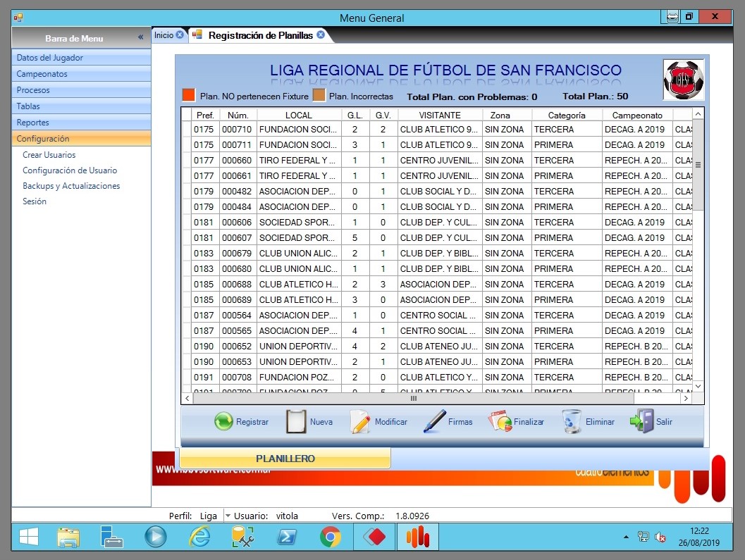Image resolution: width=745 pixels, height=560 pixels.
Task: Expand the Datos del Jugador section
Action: click(x=81, y=58)
